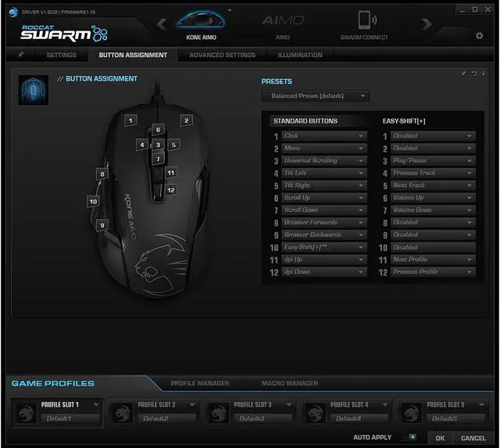Show info for Button Assignment panel

pos(484,73)
